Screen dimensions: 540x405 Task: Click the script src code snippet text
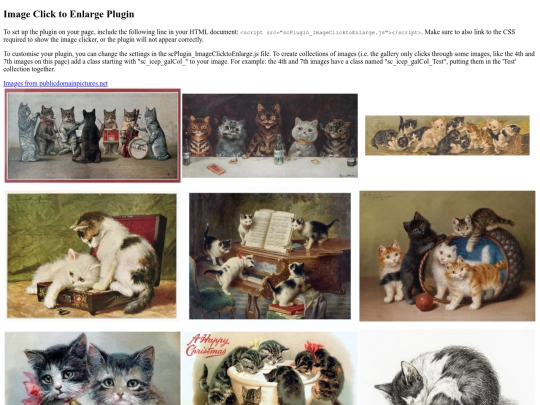pyautogui.click(x=331, y=32)
